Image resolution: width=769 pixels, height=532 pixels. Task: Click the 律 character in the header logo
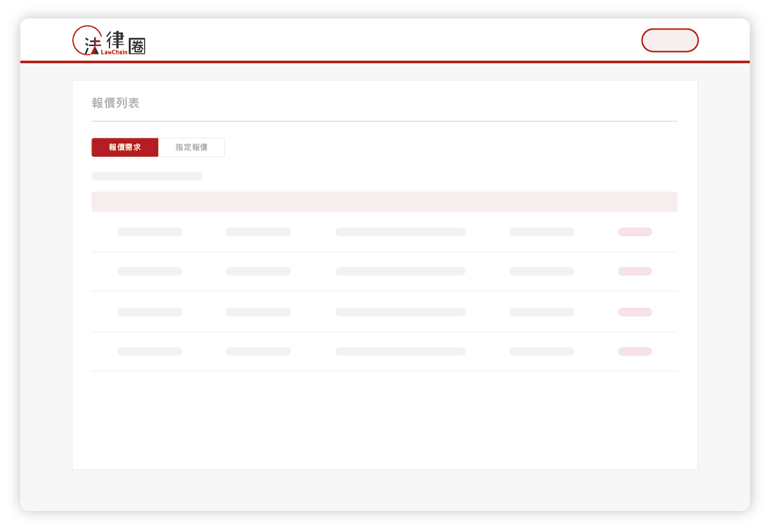pos(116,38)
